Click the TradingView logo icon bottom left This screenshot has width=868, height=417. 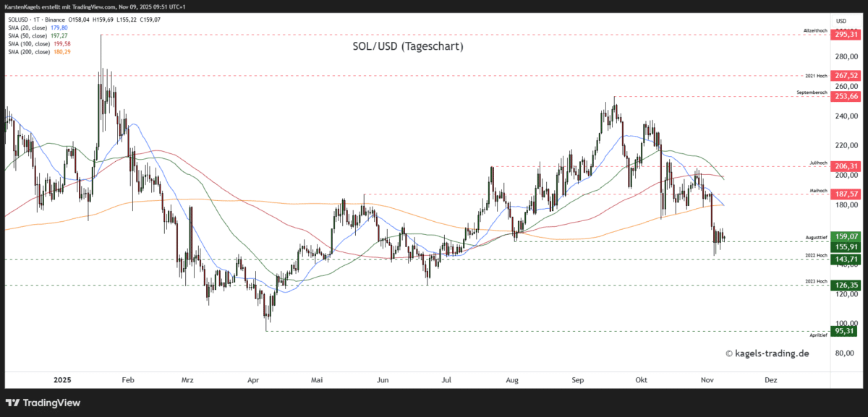[x=12, y=403]
